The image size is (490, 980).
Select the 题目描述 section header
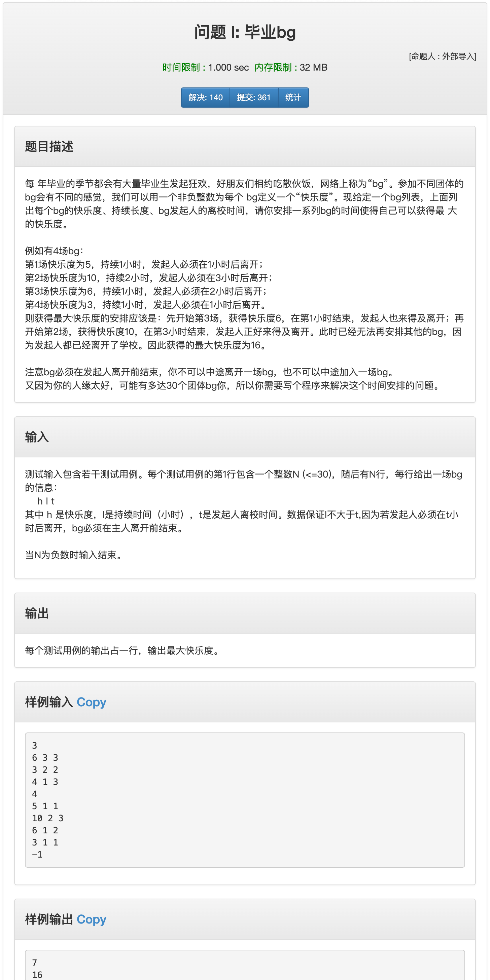pos(49,147)
